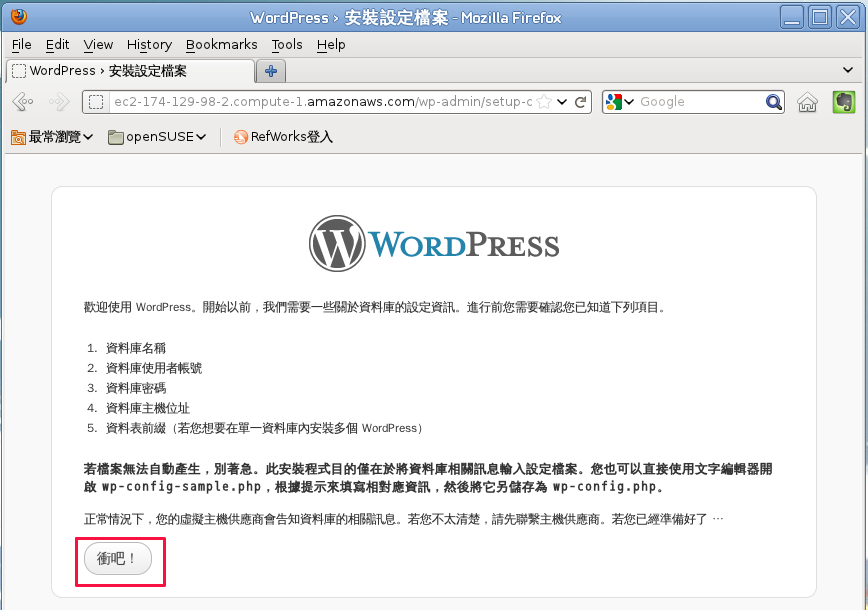Close the Firefox window
Viewport: 868px width, 610px height.
(x=848, y=17)
